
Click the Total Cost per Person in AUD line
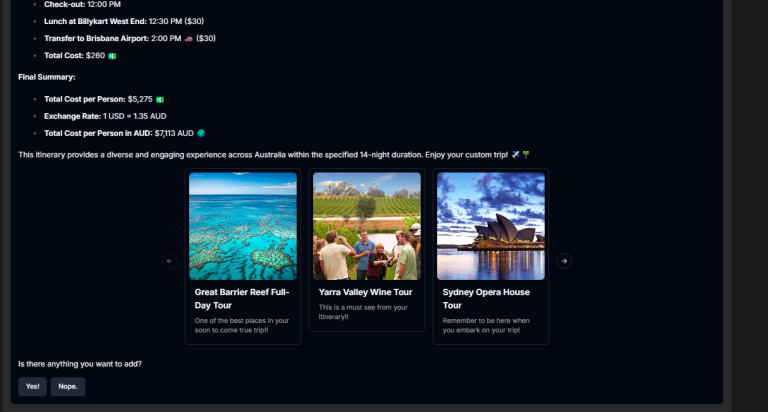point(124,133)
